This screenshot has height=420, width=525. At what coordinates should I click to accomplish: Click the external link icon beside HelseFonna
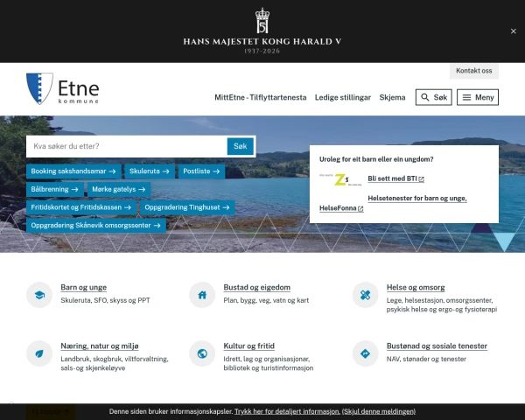coord(360,208)
